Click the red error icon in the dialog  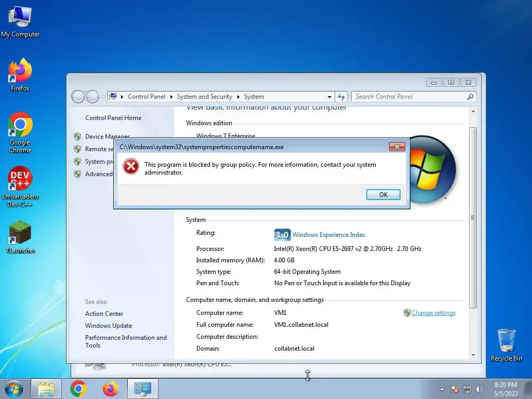(x=131, y=167)
